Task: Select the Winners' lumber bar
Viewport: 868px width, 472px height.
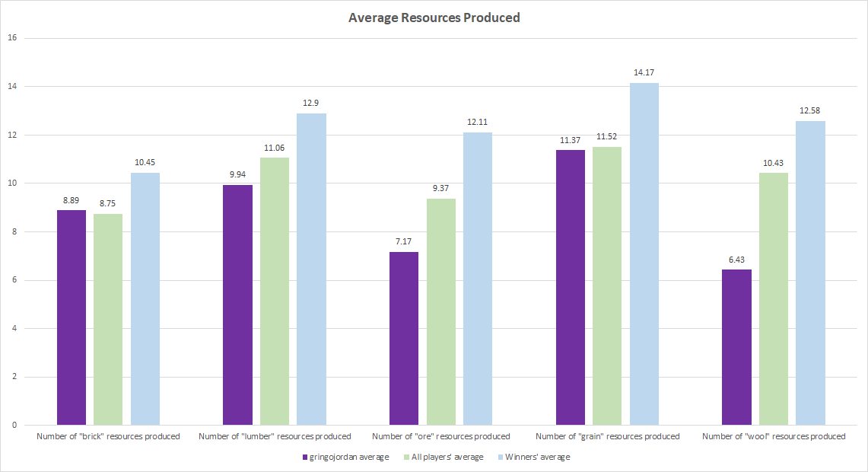Action: coord(311,269)
